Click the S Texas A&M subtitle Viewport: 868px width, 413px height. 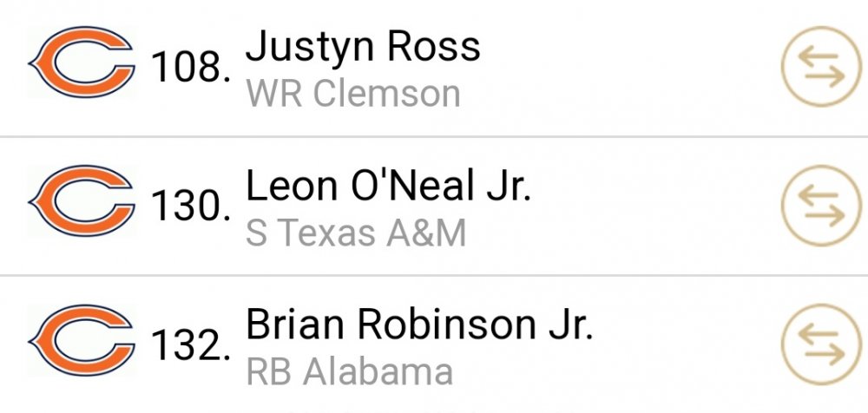coord(356,233)
